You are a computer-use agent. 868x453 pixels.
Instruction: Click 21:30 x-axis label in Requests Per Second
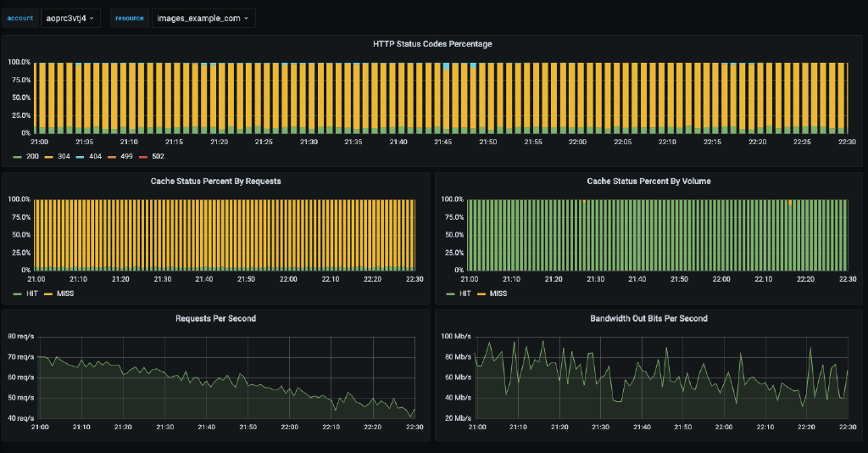click(x=164, y=427)
